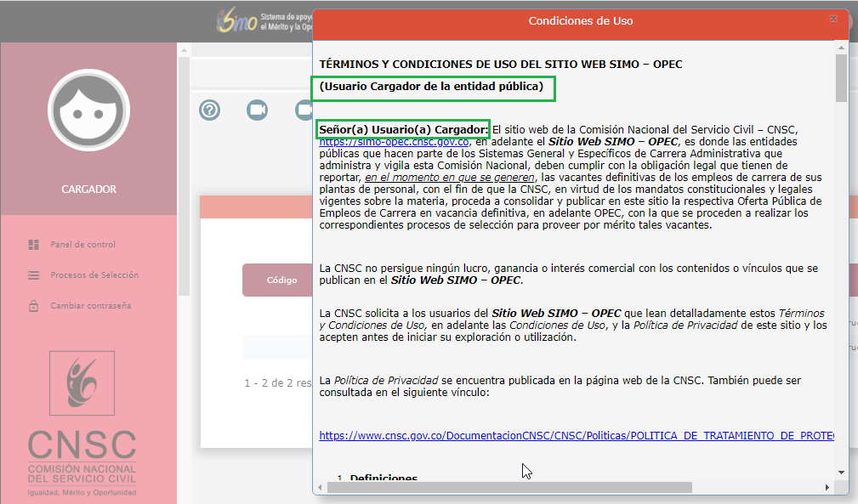Click the Procesos de Selección list icon

coord(34,275)
